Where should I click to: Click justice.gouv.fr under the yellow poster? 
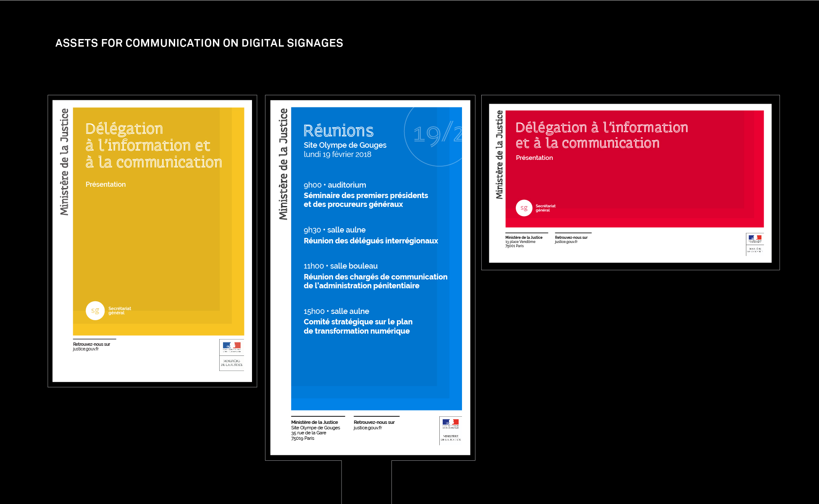click(86, 349)
